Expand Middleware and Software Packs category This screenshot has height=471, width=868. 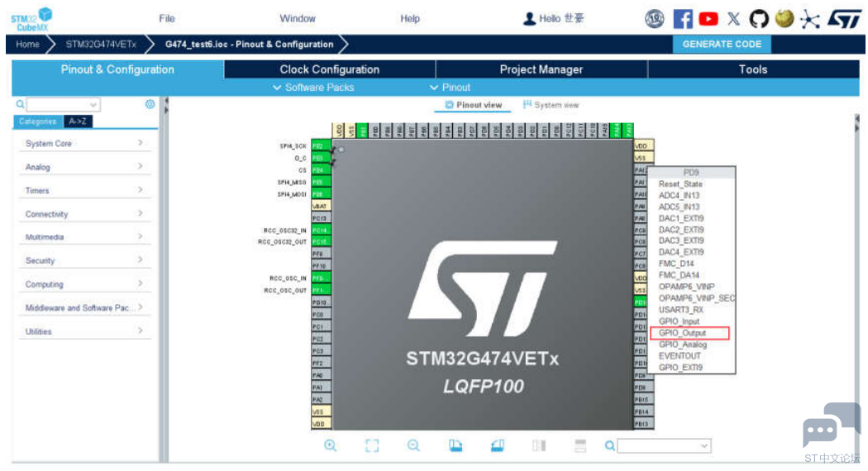tap(84, 307)
